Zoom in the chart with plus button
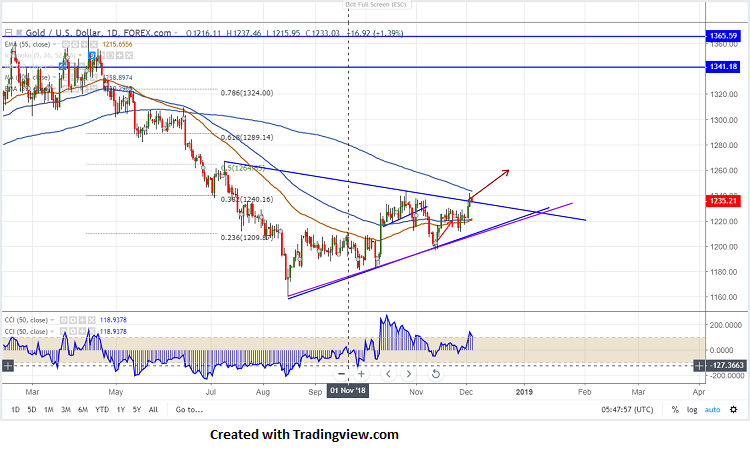This screenshot has width=750, height=452. pos(361,374)
